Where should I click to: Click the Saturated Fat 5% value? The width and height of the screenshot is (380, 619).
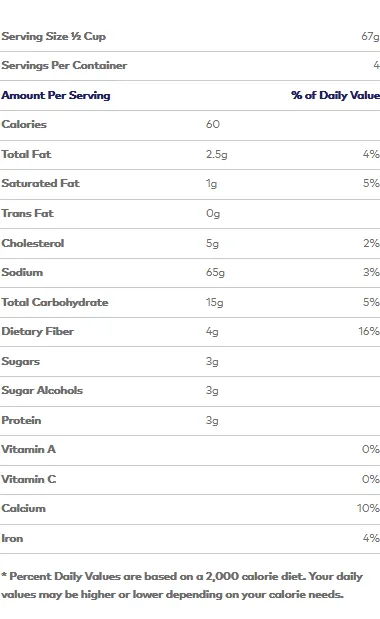pos(371,183)
